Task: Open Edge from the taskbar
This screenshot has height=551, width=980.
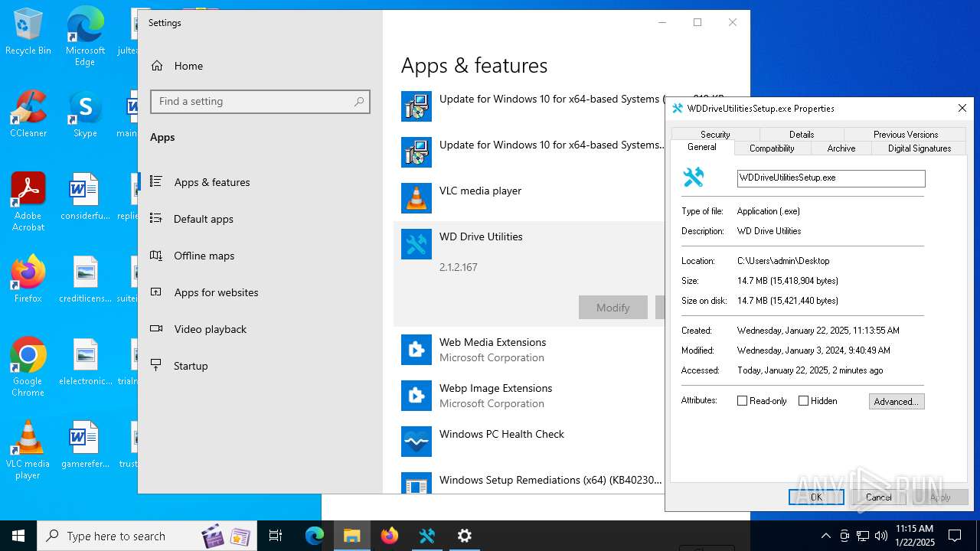Action: tap(315, 536)
